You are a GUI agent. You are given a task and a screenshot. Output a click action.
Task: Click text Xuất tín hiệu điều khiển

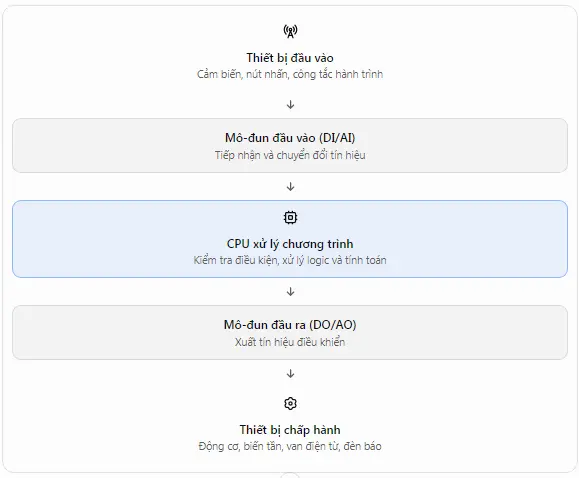(290, 342)
